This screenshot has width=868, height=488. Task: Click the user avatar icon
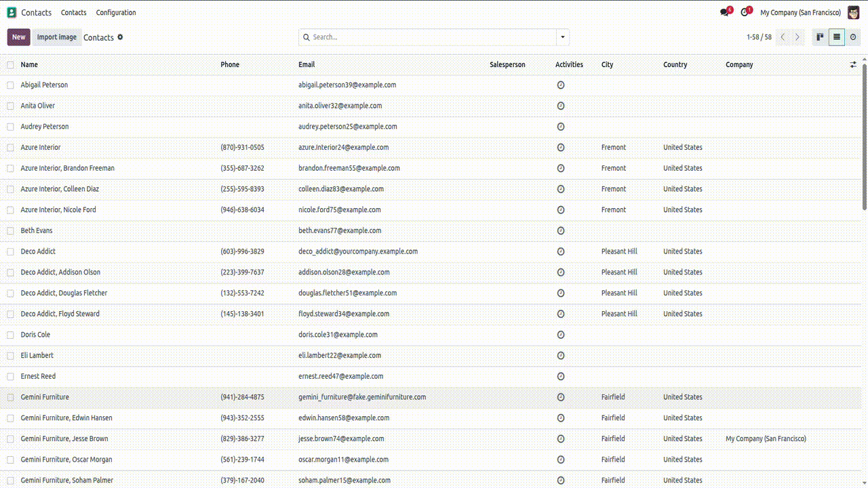tap(854, 12)
